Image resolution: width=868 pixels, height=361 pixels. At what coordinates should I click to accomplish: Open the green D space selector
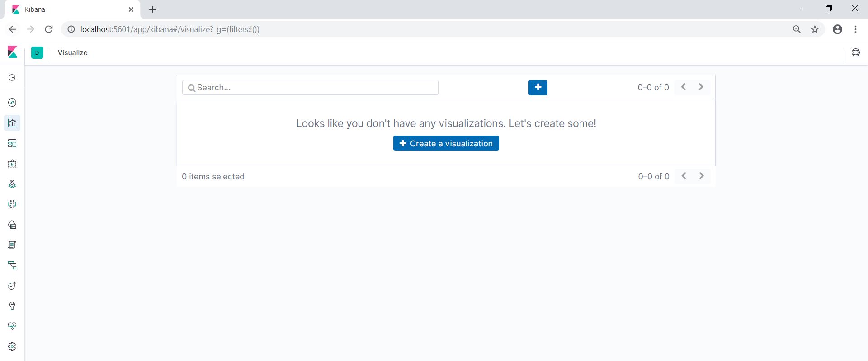pyautogui.click(x=37, y=52)
